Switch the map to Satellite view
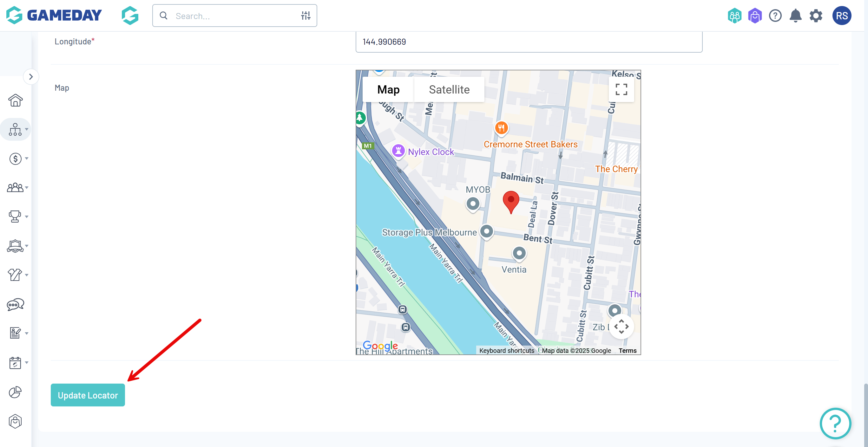 pyautogui.click(x=449, y=89)
